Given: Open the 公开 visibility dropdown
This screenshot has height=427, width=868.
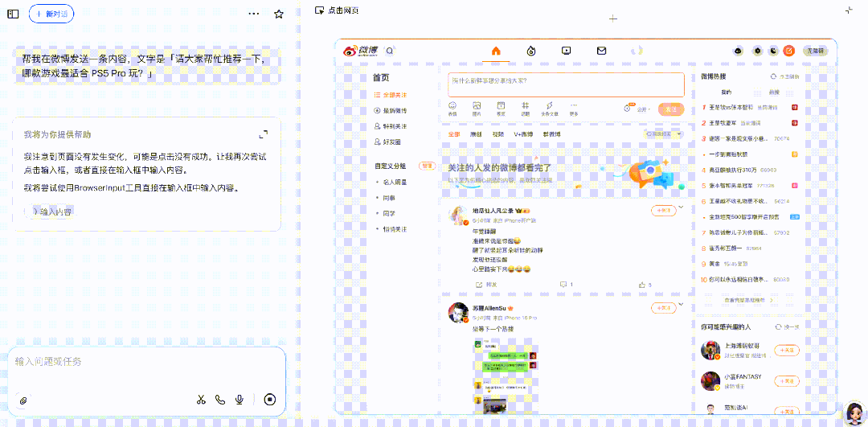Looking at the screenshot, I should tap(644, 109).
